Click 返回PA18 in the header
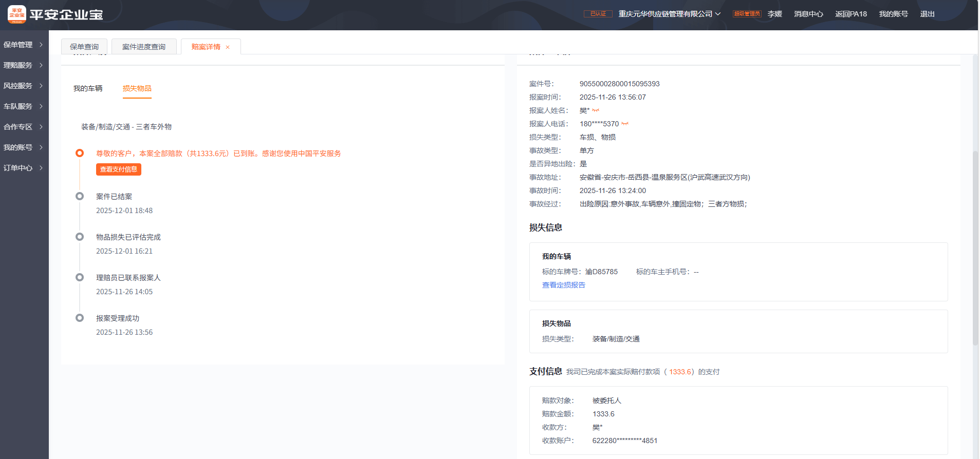Viewport: 980px width, 459px height. pyautogui.click(x=850, y=14)
